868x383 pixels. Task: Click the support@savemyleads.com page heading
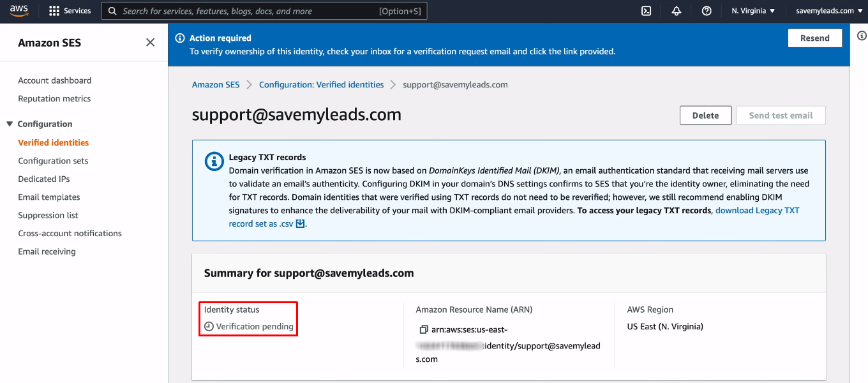(x=297, y=115)
